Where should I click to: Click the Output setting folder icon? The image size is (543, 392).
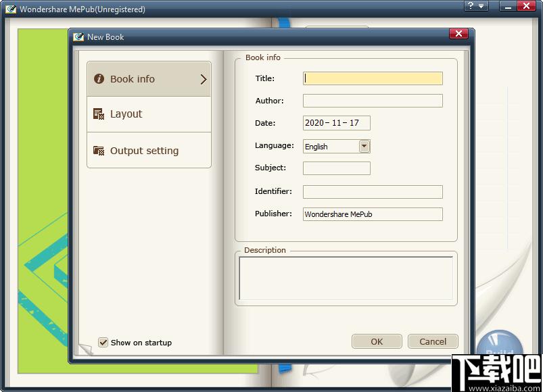pyautogui.click(x=99, y=151)
